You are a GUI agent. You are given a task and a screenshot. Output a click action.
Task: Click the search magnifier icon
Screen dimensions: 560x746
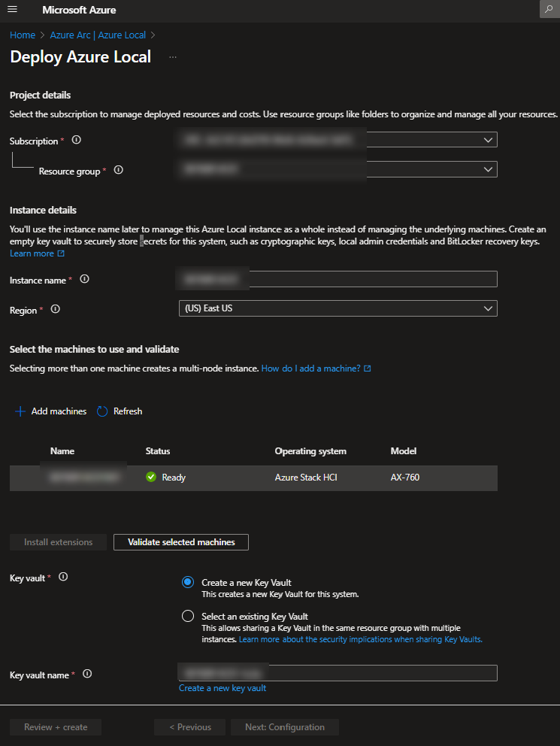[549, 9]
